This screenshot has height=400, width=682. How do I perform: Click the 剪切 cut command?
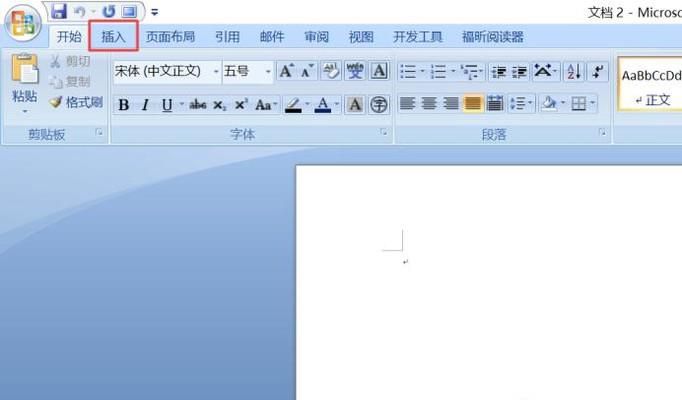click(70, 61)
